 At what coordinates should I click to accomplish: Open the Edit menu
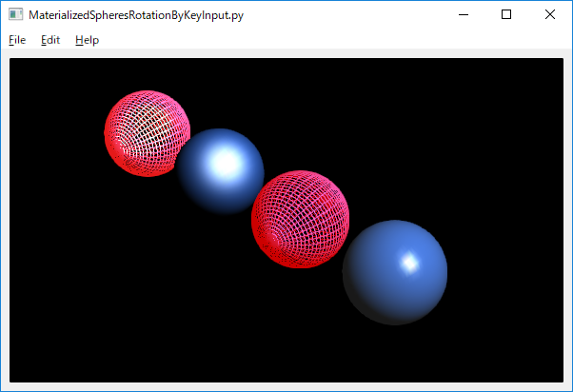point(50,40)
